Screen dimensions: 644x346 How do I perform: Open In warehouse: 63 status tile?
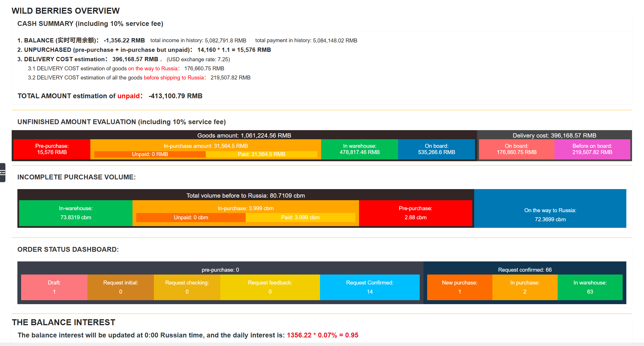590,287
